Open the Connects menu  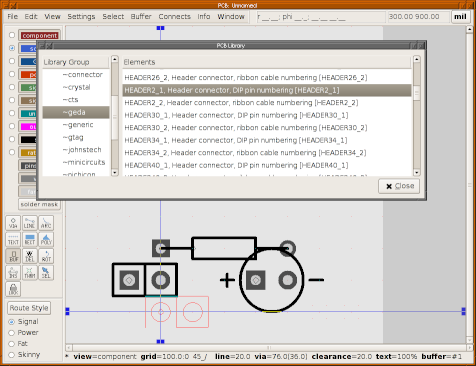[175, 16]
